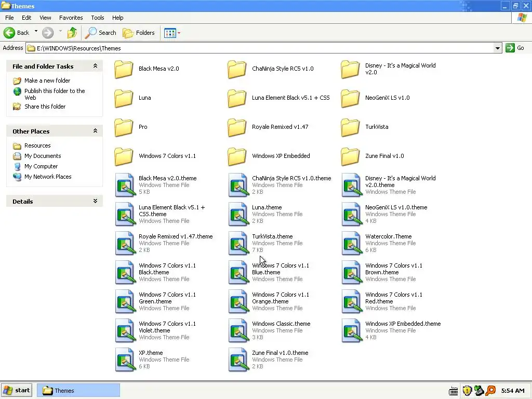This screenshot has height=399, width=532.
Task: Select Windows 7 Colors v1.1 Blue.theme name
Action: click(281, 269)
